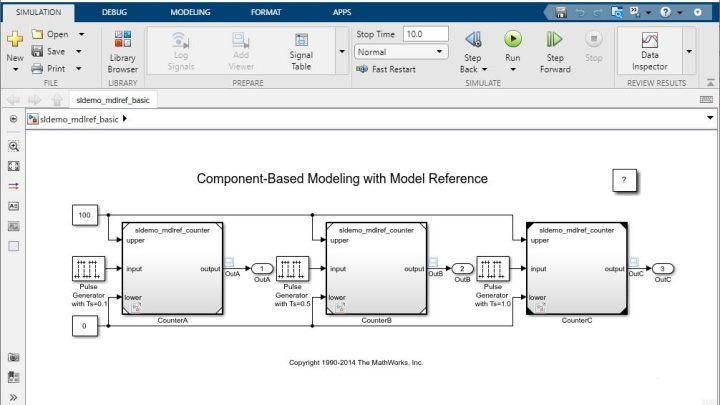Click the OutA outport block
The width and height of the screenshot is (720, 405).
coord(262,269)
